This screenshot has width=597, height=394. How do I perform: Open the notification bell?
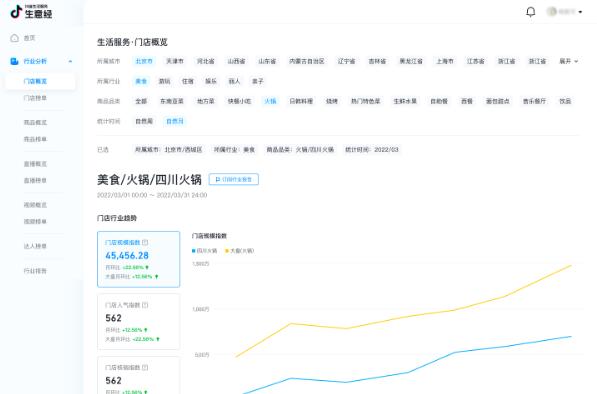click(530, 12)
